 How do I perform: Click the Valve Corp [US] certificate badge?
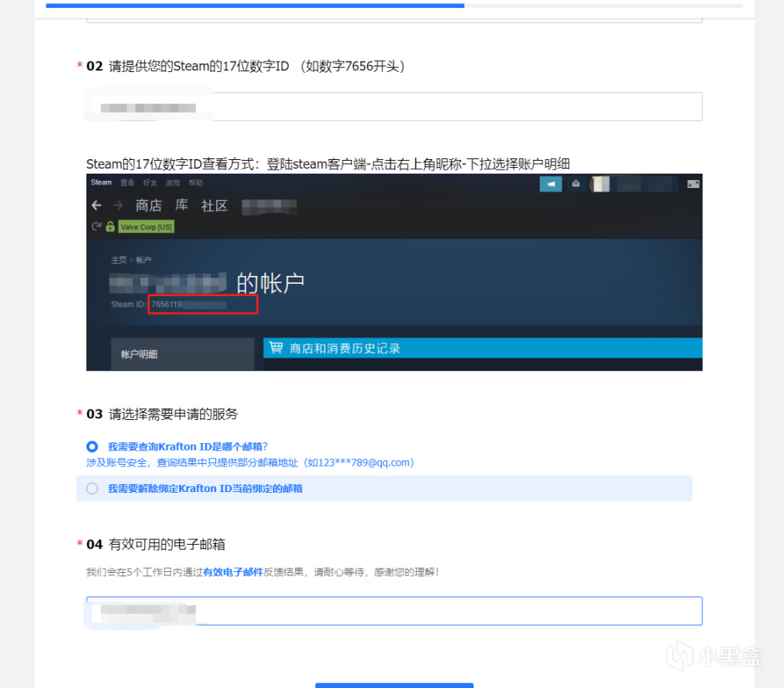click(146, 226)
